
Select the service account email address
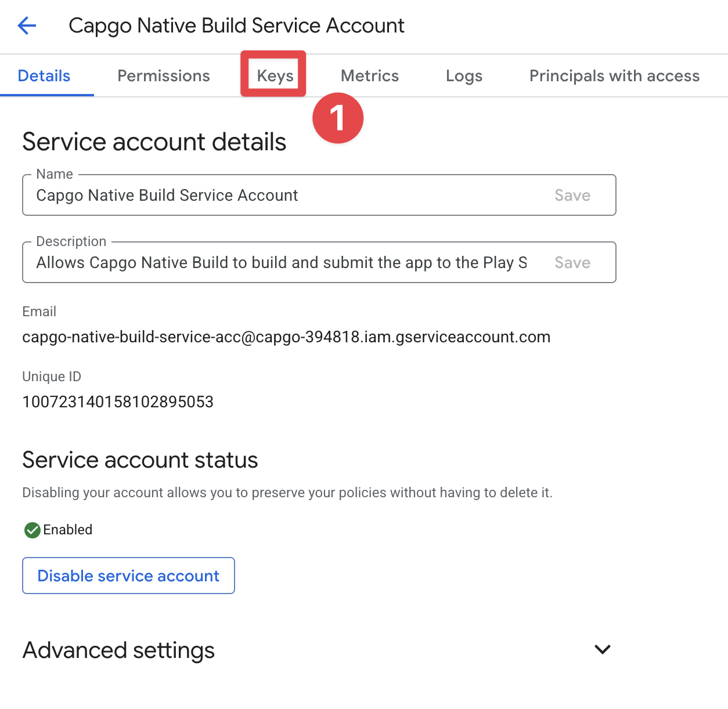[286, 337]
